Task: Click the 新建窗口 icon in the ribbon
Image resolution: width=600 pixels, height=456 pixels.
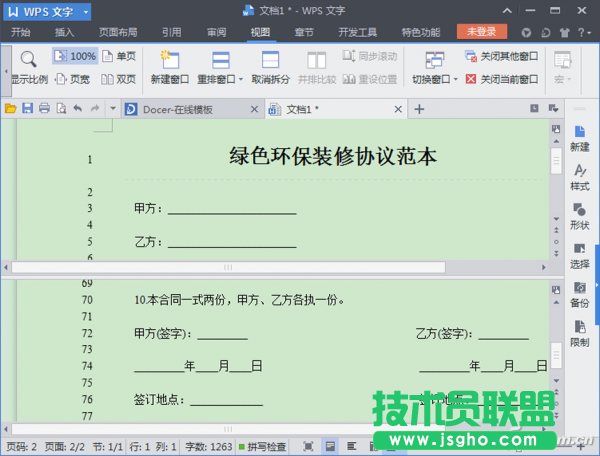Action: (x=170, y=60)
